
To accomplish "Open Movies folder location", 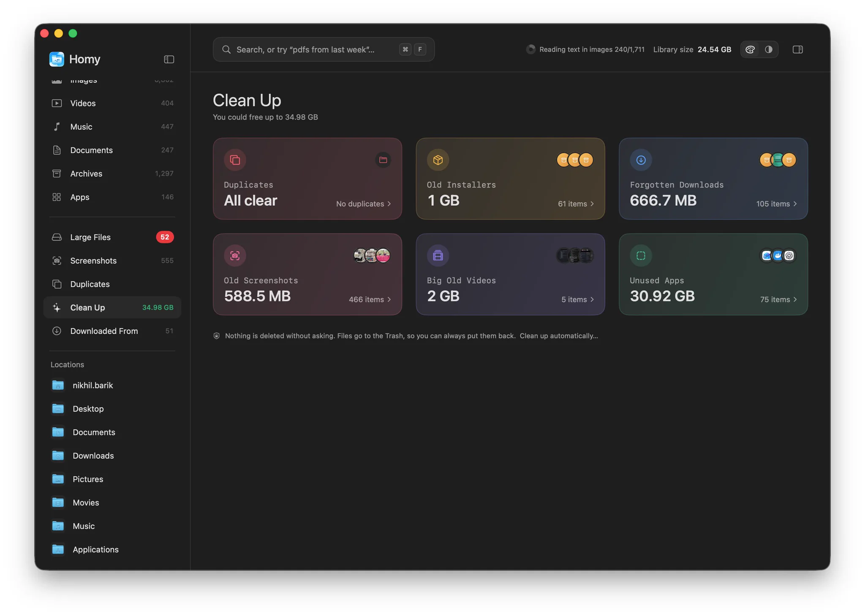I will 112,502.
